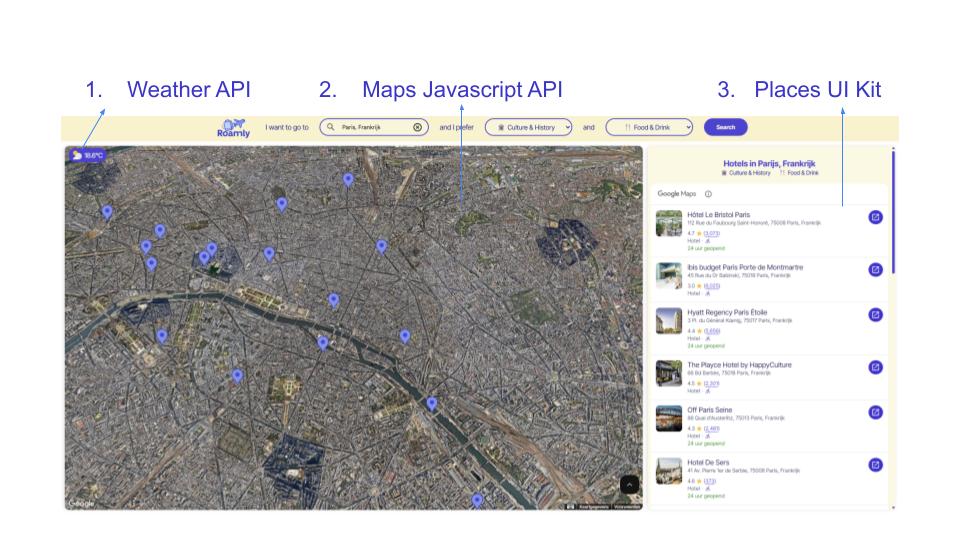This screenshot has height=540, width=960.
Task: Click Hotel De Sers thumbnail
Action: tap(669, 471)
